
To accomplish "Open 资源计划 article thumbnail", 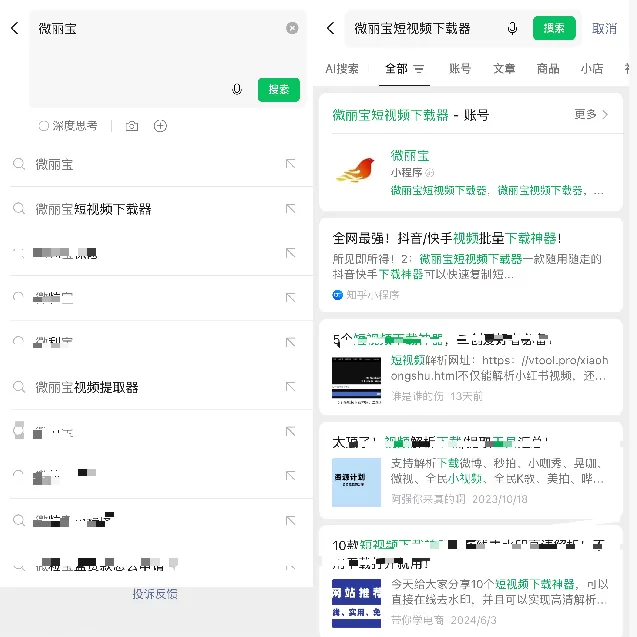I will (356, 482).
